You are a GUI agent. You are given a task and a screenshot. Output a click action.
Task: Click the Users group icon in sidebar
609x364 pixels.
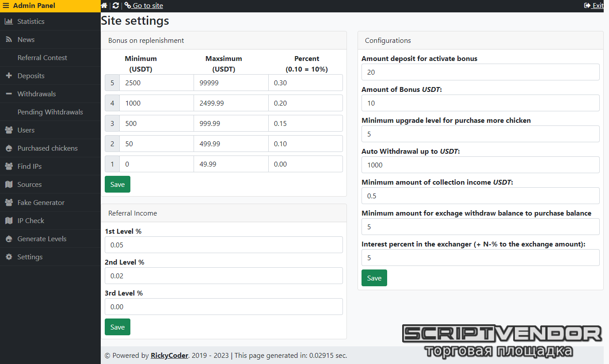[x=8, y=130]
